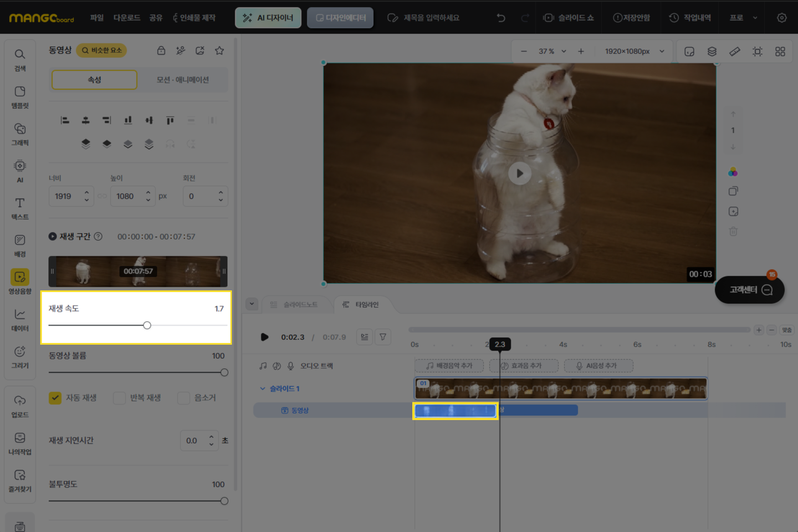798x532 pixels.
Task: Enable the 반복 재생 checkbox
Action: point(119,398)
